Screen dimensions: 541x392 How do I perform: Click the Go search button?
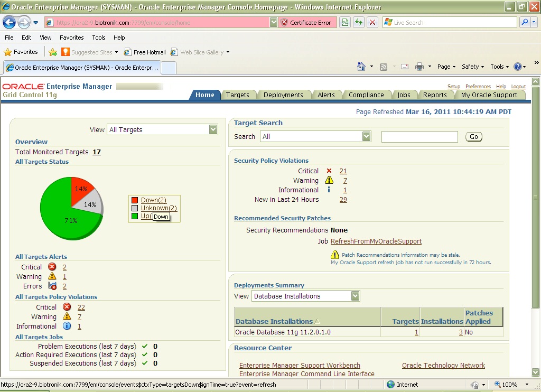(x=474, y=137)
